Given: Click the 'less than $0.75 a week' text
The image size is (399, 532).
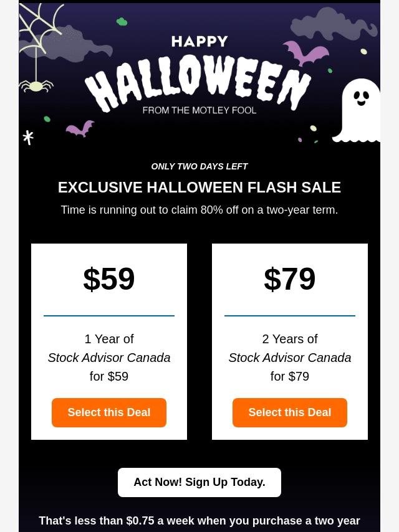Looking at the screenshot, I should pos(199,521).
